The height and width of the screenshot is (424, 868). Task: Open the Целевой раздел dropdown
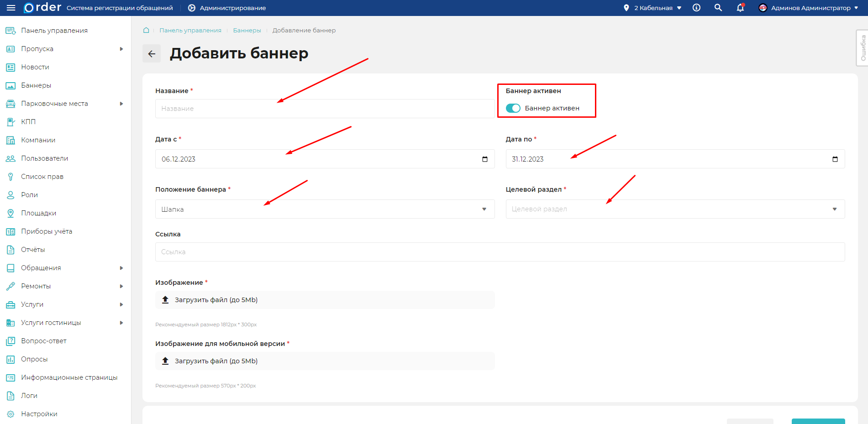[x=675, y=209]
